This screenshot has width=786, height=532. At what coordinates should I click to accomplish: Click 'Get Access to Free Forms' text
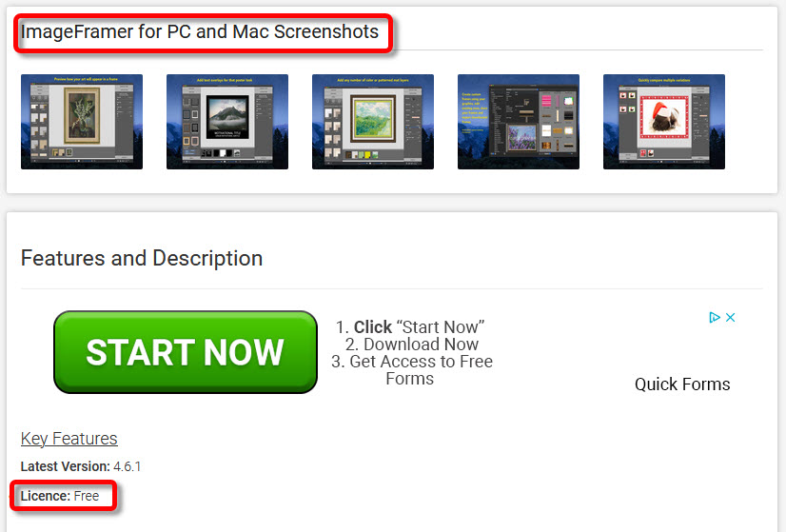point(412,370)
